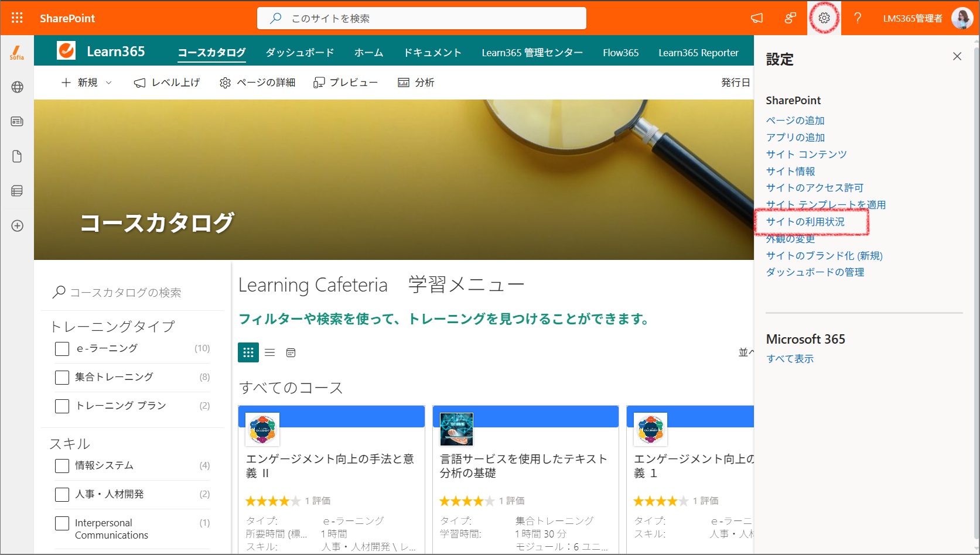Click SharePoint title in header

point(67,18)
